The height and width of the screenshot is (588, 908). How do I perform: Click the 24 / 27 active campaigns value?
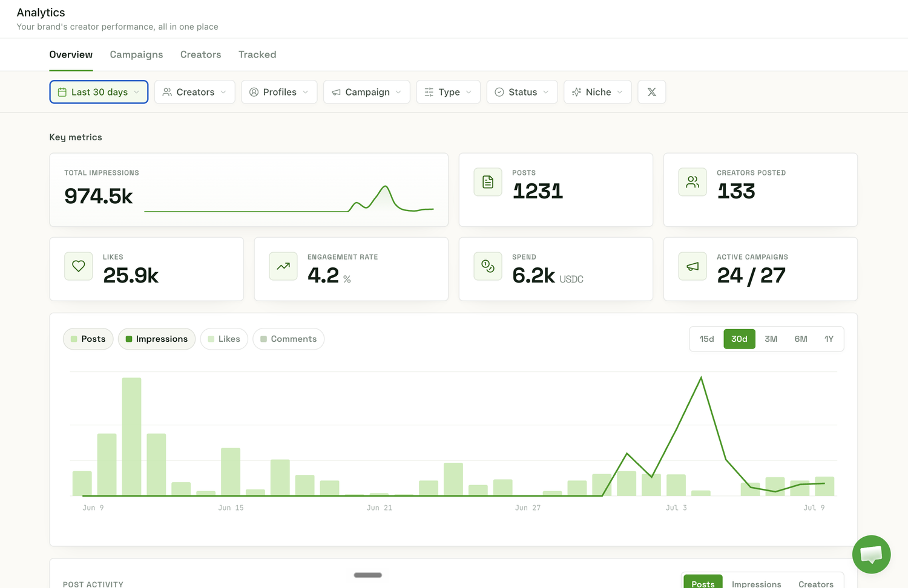(x=751, y=275)
